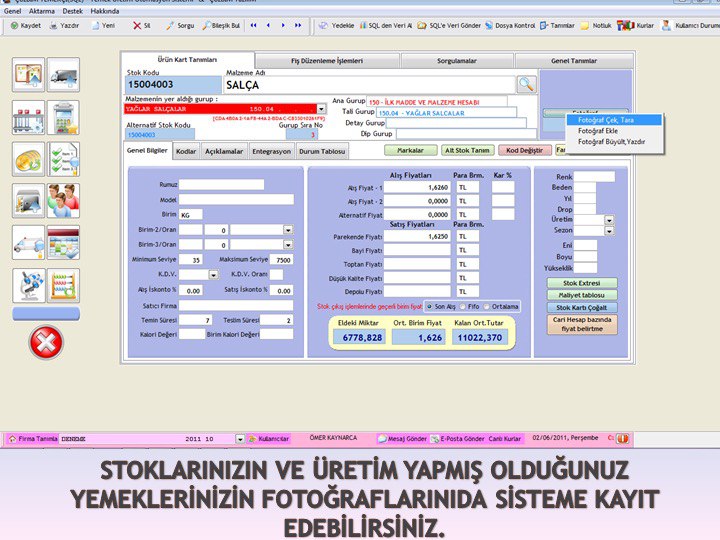Open the Sezon dropdown
This screenshot has width=720, height=540.
point(609,230)
